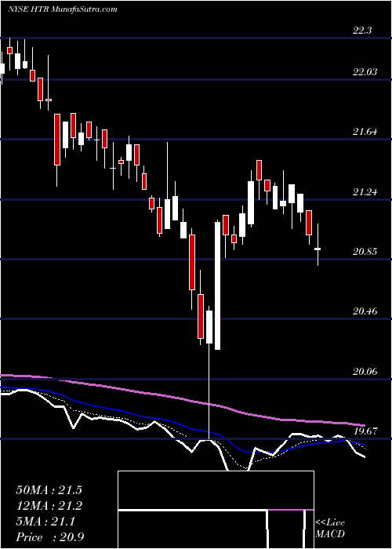This screenshot has width=392, height=549.
Task: Select the 21.24 price level label
Action: (365, 192)
